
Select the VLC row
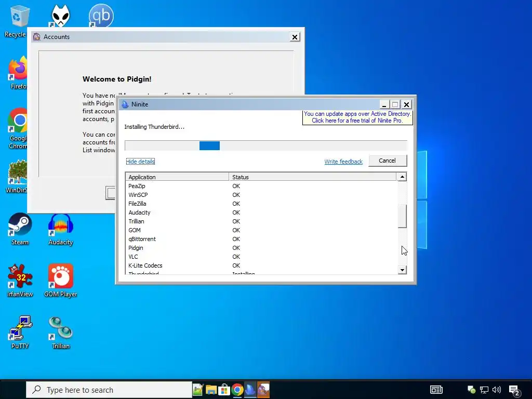[261, 257]
